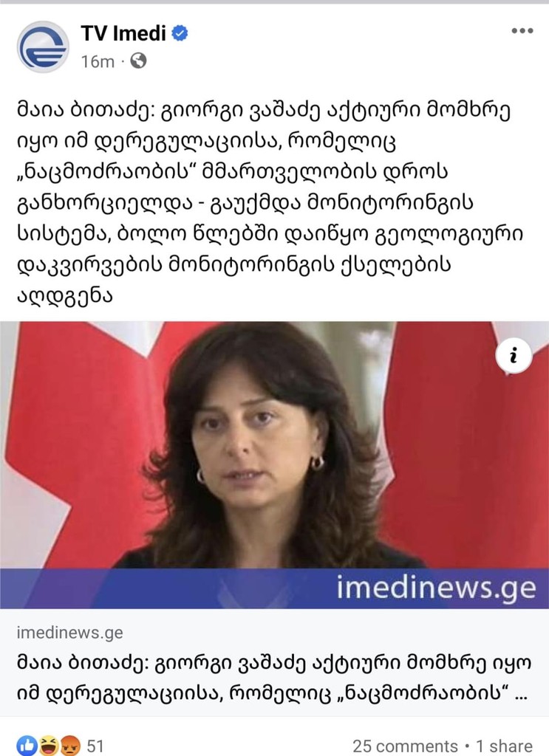The height and width of the screenshot is (756, 549).
Task: Click the imedinews.ge domain label below the image
Action: tap(70, 632)
